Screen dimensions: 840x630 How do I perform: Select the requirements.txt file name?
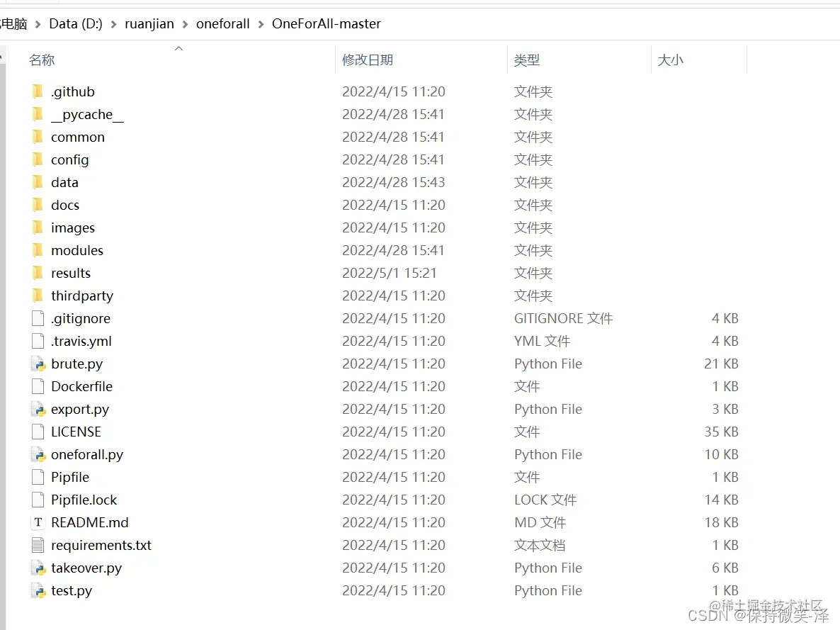(x=101, y=545)
